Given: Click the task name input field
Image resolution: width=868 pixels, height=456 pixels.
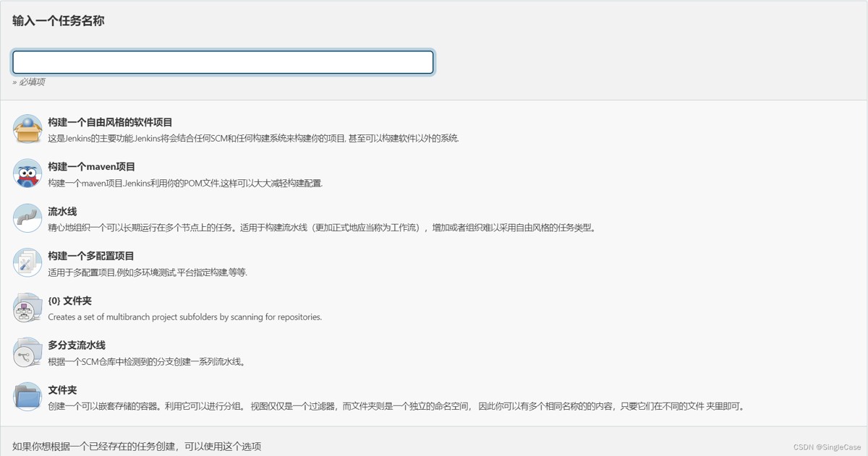Looking at the screenshot, I should [x=223, y=62].
